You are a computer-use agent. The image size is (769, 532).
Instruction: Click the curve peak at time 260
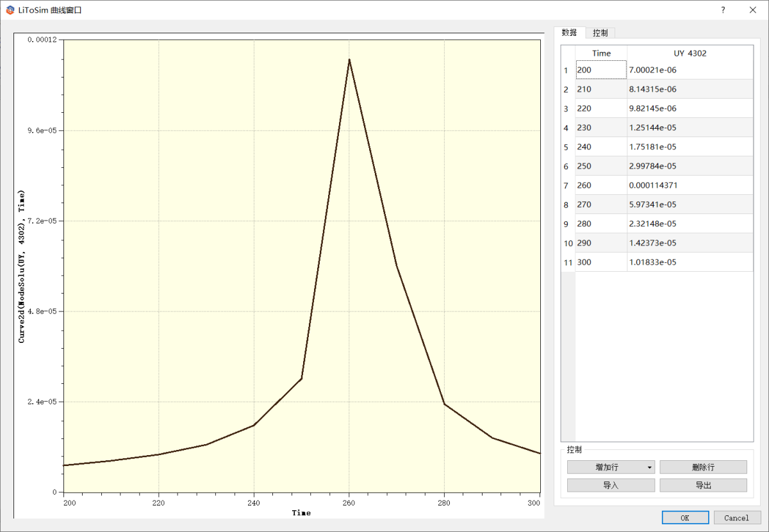pos(349,60)
